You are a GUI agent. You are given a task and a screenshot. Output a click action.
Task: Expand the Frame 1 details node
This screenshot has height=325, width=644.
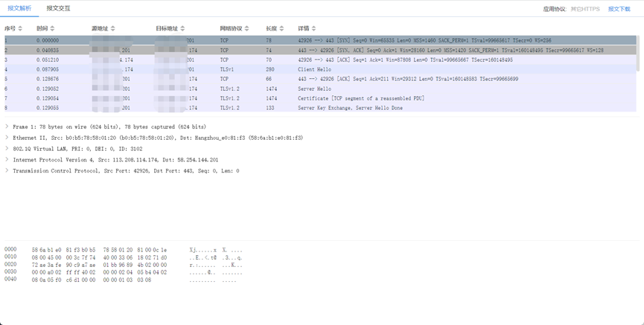coord(7,126)
